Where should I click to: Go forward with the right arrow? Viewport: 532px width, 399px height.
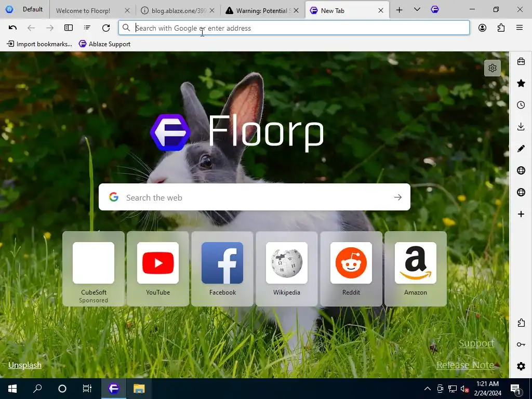click(50, 28)
